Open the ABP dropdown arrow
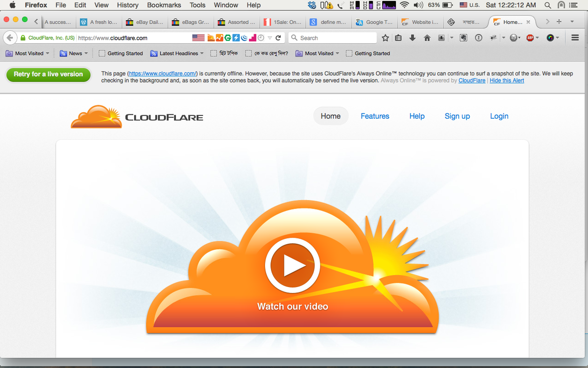 point(538,38)
